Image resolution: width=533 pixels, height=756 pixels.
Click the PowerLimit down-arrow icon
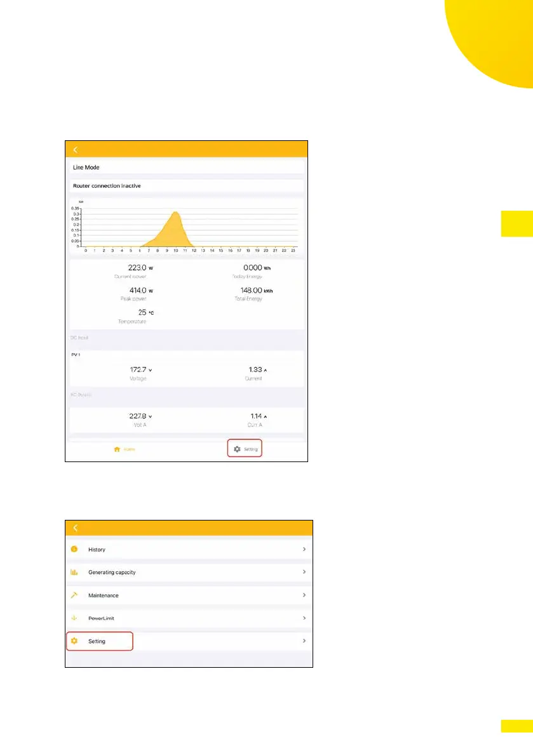(x=74, y=618)
